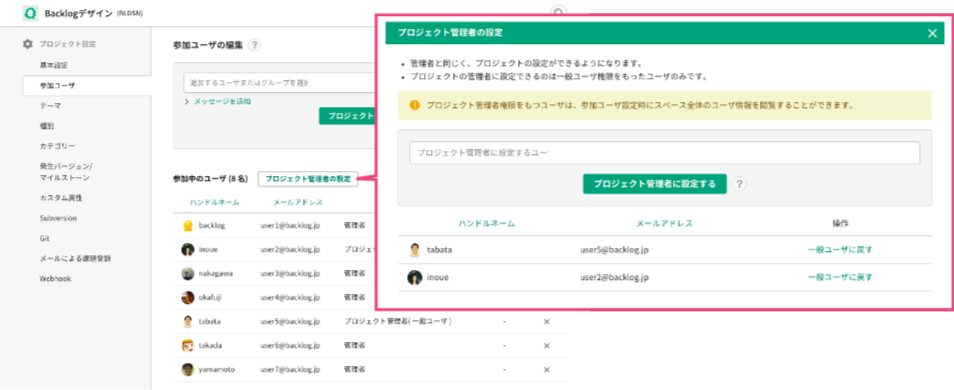
Task: Open カスタム属性 in the sidebar
Action: [60, 198]
